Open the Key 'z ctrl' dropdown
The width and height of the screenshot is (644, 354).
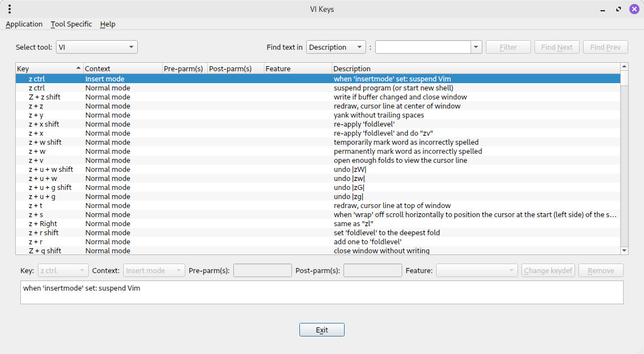tap(63, 270)
